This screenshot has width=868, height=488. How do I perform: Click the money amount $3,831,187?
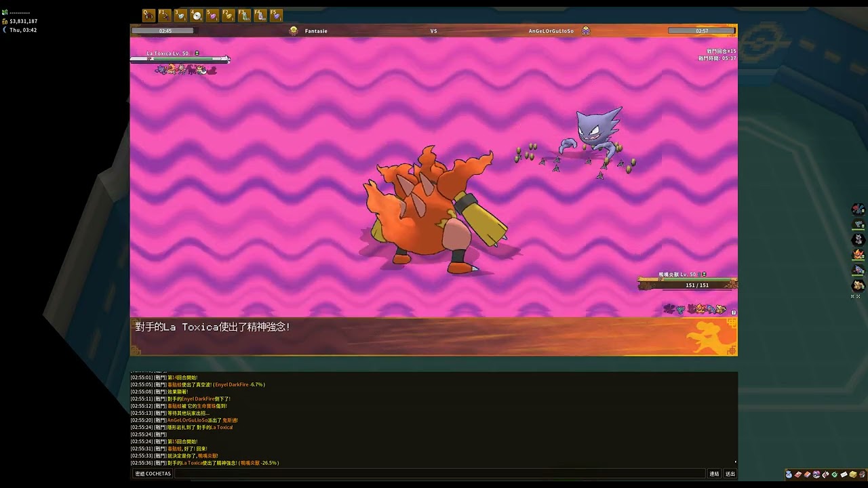[x=24, y=21]
